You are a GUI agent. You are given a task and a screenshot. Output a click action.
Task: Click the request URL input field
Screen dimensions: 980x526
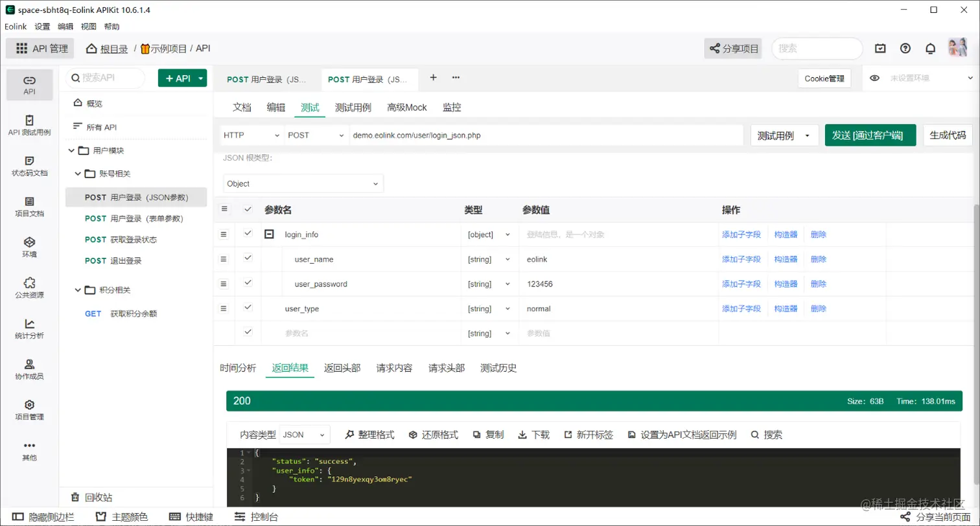pos(546,135)
